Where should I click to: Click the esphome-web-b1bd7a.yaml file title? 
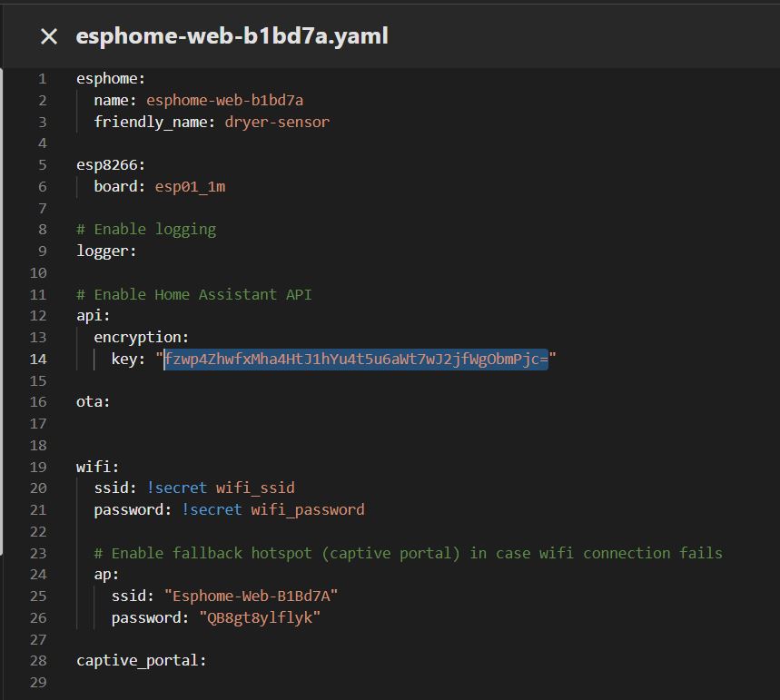coord(232,36)
